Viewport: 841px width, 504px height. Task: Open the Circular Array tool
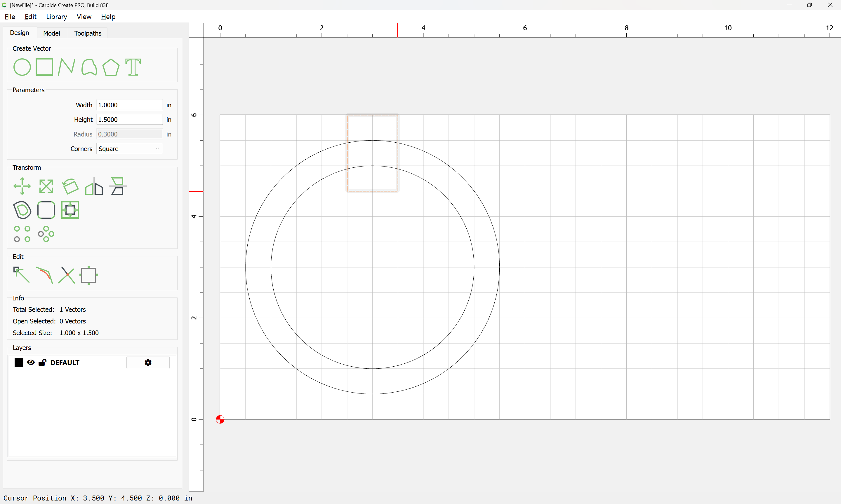[46, 234]
